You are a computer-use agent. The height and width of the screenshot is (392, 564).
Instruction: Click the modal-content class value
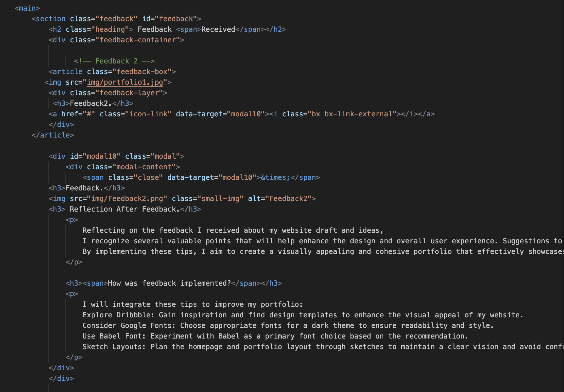[144, 167]
